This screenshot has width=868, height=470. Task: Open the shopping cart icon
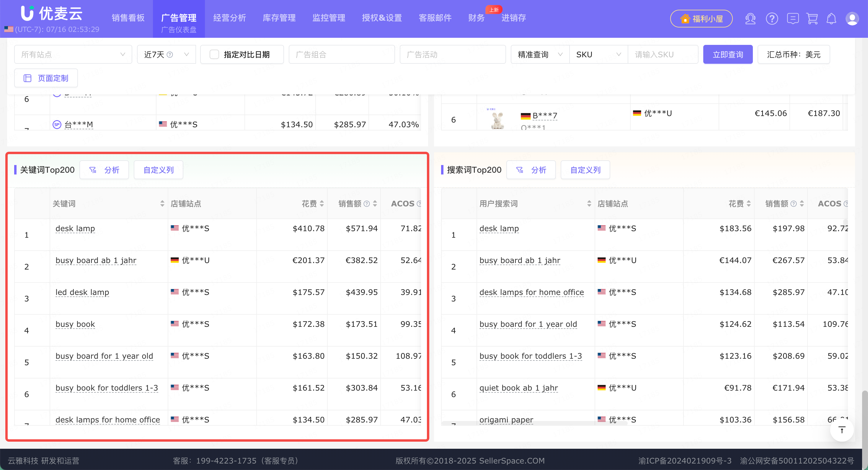tap(812, 19)
